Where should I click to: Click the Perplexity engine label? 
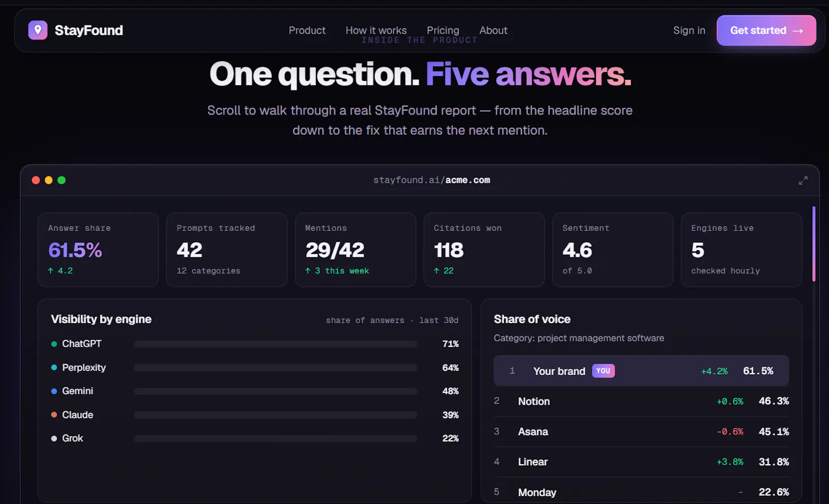point(84,368)
